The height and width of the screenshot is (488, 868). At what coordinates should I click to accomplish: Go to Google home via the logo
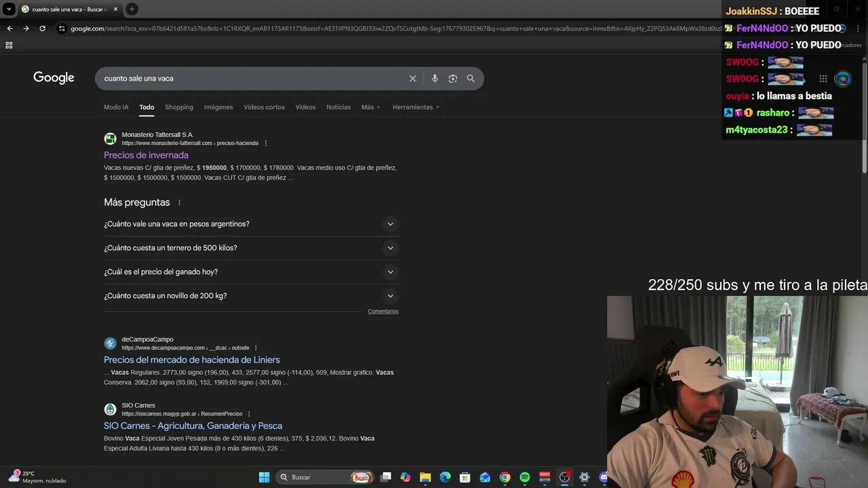pos(54,78)
